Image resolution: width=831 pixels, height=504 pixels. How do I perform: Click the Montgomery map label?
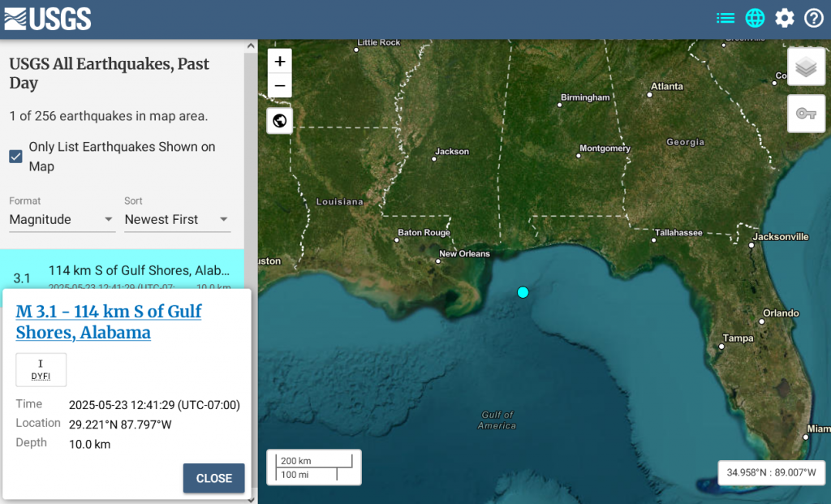coord(605,149)
